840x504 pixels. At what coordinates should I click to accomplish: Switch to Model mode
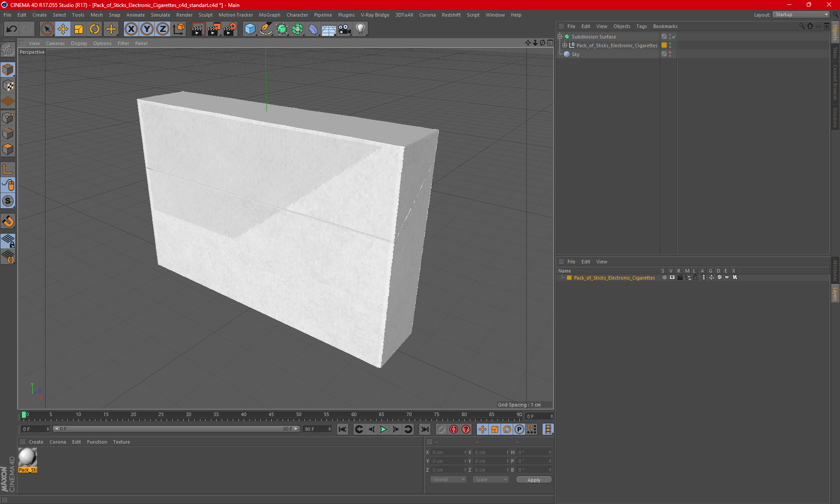(x=8, y=70)
